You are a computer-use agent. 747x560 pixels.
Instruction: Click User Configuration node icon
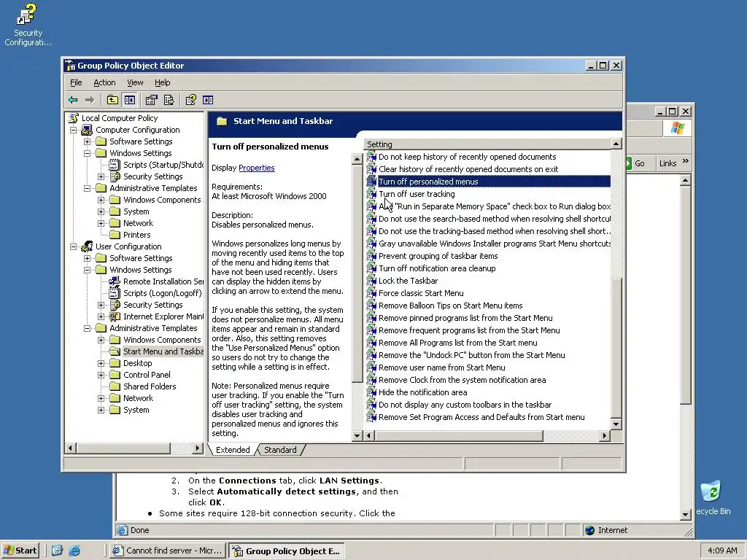click(x=87, y=246)
